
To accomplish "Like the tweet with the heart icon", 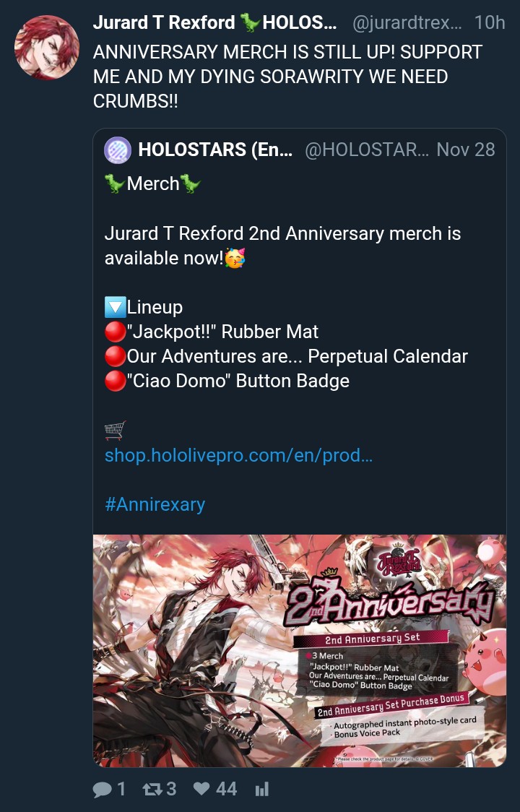I will [201, 789].
